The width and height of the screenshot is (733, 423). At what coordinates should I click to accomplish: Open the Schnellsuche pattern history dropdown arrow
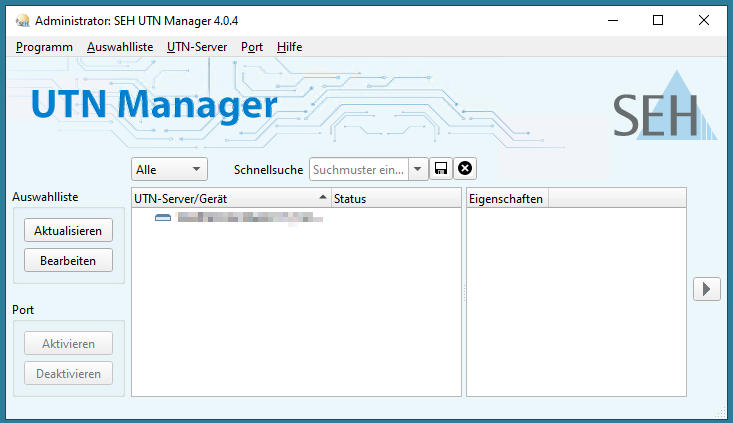[418, 169]
